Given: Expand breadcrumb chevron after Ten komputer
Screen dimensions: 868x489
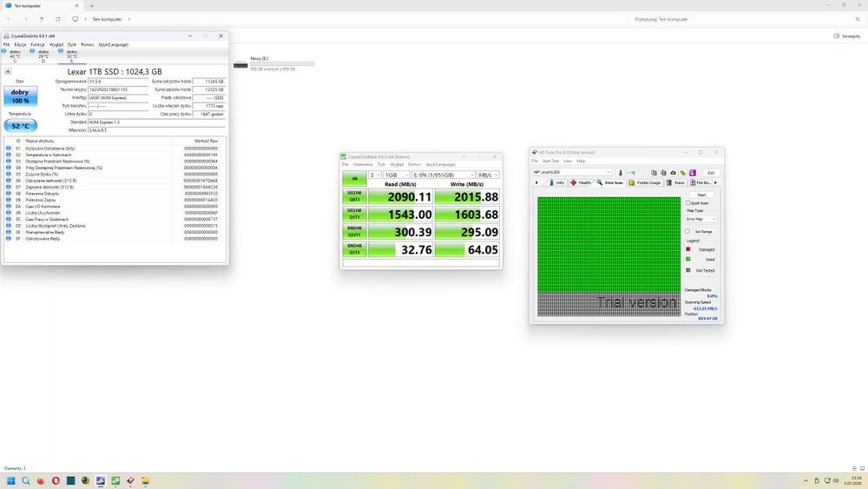Looking at the screenshot, I should click(x=129, y=19).
